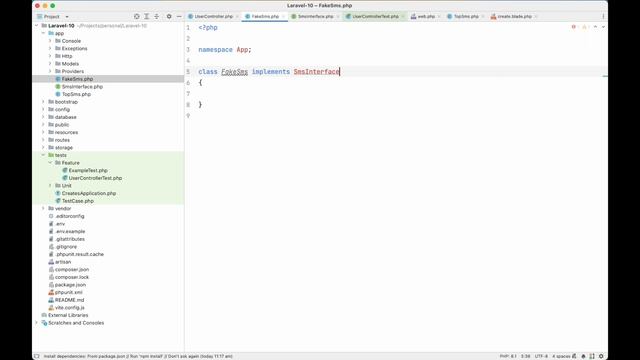Screen dimensions: 640x360
Task: Close the UserController.php tab
Action: [237, 16]
